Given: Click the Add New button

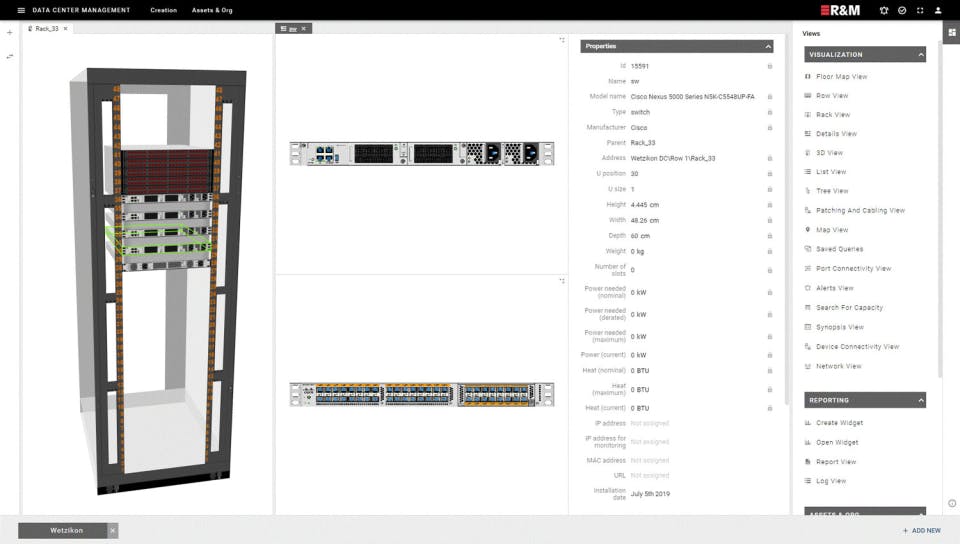Looking at the screenshot, I should pos(921,531).
